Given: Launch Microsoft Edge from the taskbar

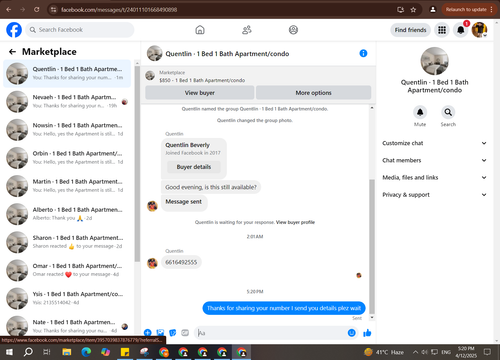Looking at the screenshot, I should (x=86, y=352).
